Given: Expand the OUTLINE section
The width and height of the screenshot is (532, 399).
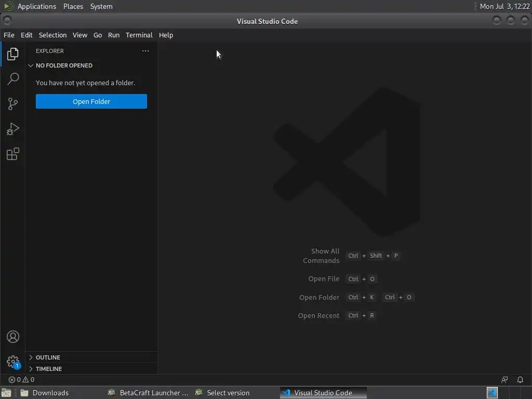Looking at the screenshot, I should point(48,357).
